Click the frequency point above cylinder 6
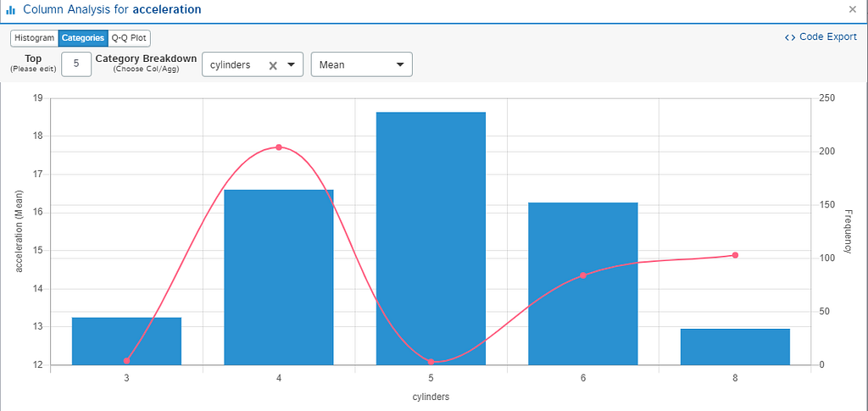 tap(583, 275)
